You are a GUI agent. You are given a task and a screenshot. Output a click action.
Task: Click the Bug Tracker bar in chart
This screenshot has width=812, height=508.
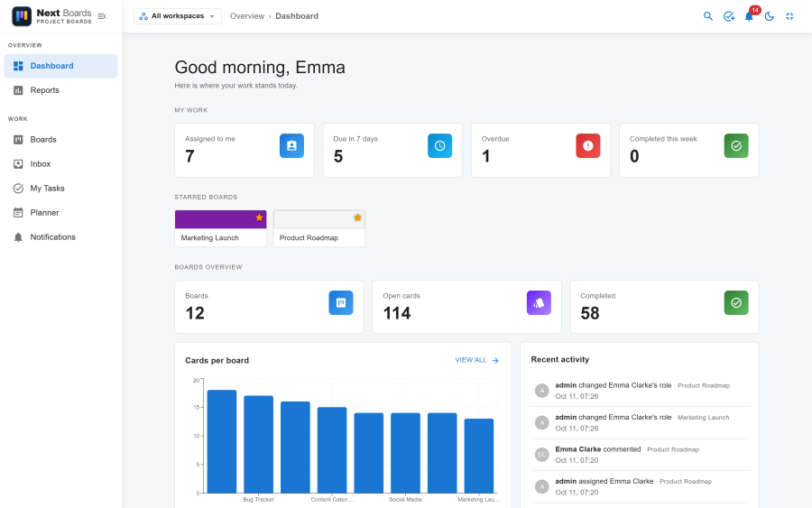point(258,444)
